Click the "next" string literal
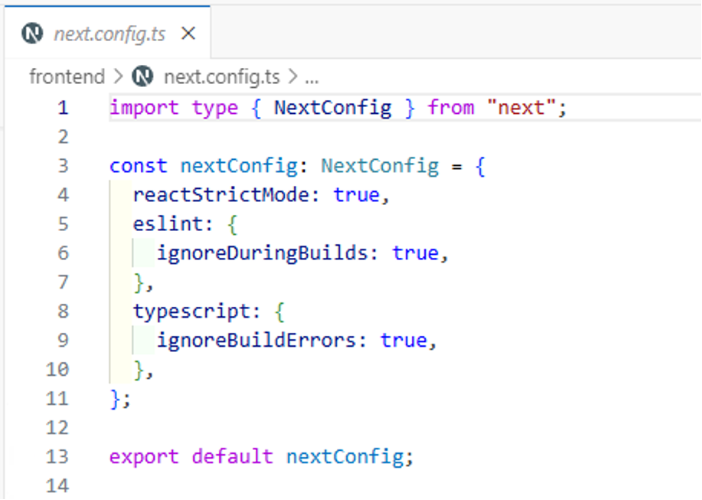 pyautogui.click(x=521, y=108)
